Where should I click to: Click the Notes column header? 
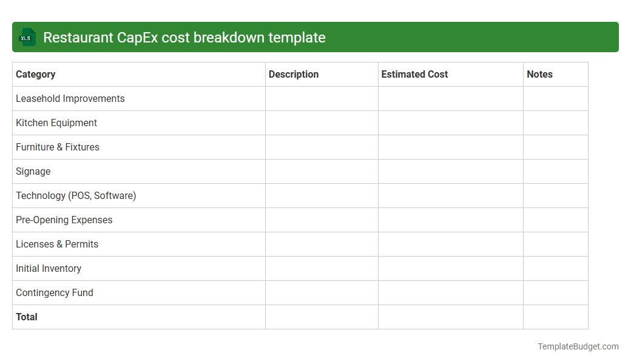[540, 74]
